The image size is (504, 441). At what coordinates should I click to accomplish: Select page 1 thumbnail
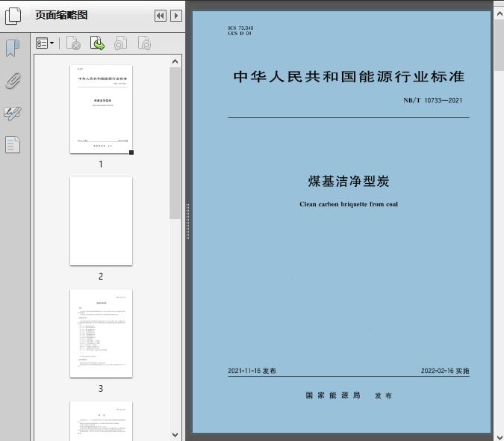pyautogui.click(x=101, y=109)
